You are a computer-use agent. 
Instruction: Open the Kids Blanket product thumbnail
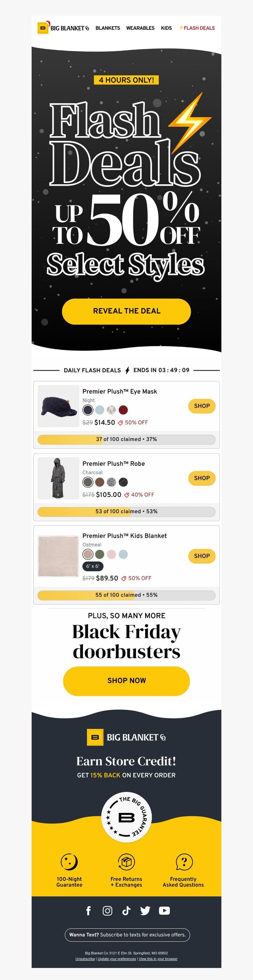58,556
